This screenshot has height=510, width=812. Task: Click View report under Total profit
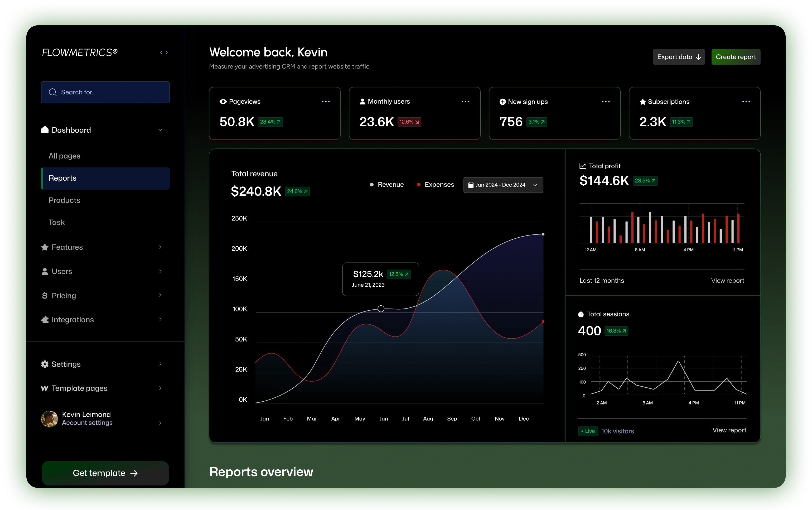point(727,281)
